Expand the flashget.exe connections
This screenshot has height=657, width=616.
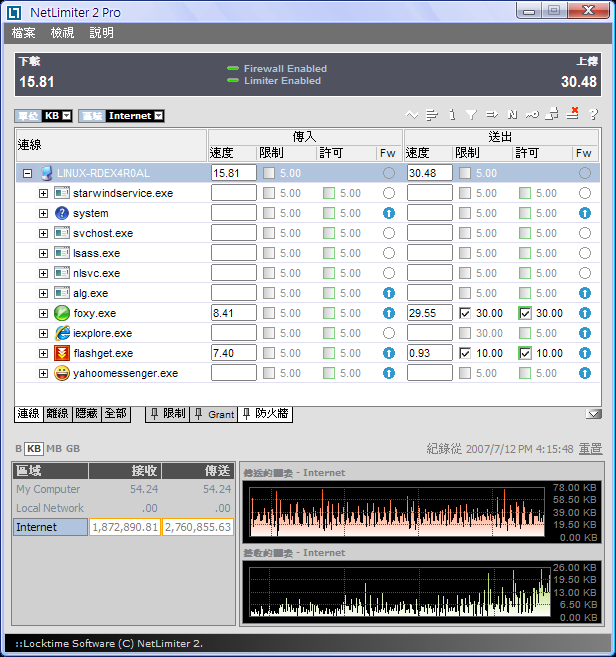(x=43, y=353)
